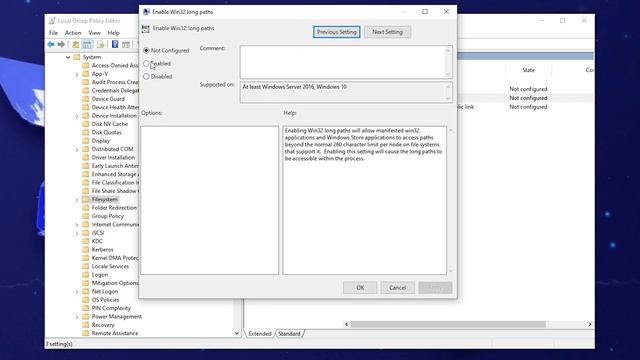The height and width of the screenshot is (360, 640).
Task: Select the Enabled radio button
Action: pos(146,63)
